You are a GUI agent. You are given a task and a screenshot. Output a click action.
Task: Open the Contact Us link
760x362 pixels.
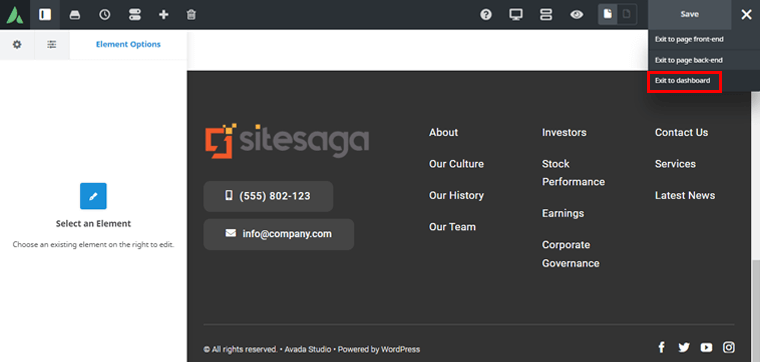tap(681, 132)
